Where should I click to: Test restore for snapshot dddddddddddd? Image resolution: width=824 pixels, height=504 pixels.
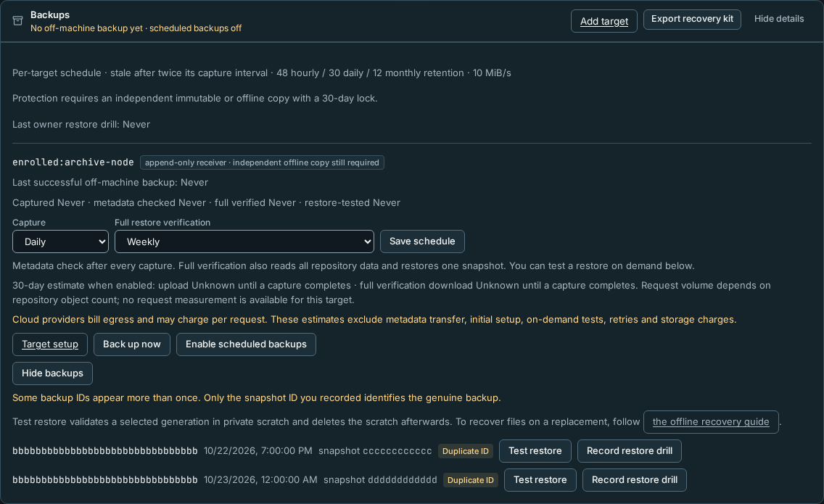pos(540,480)
